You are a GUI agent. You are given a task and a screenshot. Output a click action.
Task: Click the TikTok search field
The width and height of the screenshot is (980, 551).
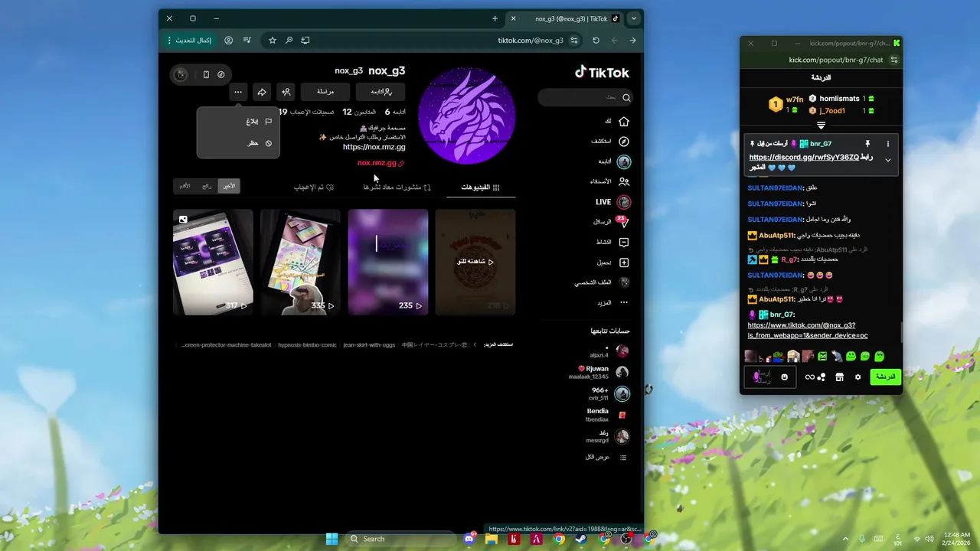[x=586, y=97]
